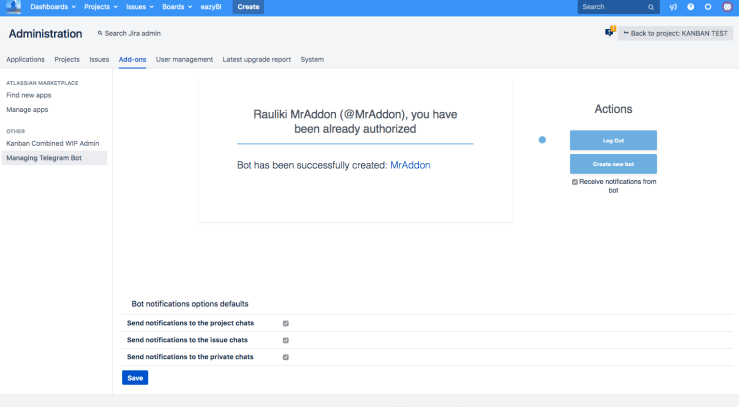Toggle Receive notifications from bot checkbox
Screen dimensions: 739x407
pyautogui.click(x=575, y=182)
